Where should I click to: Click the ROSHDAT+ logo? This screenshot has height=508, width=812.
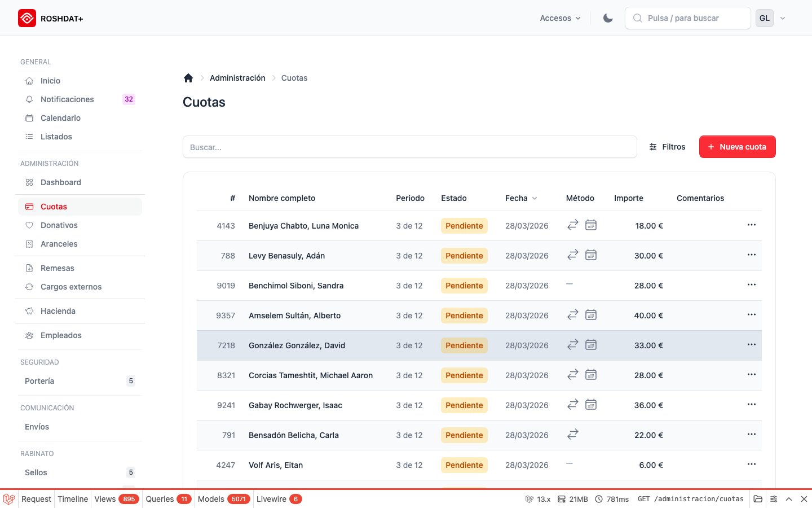(x=50, y=18)
